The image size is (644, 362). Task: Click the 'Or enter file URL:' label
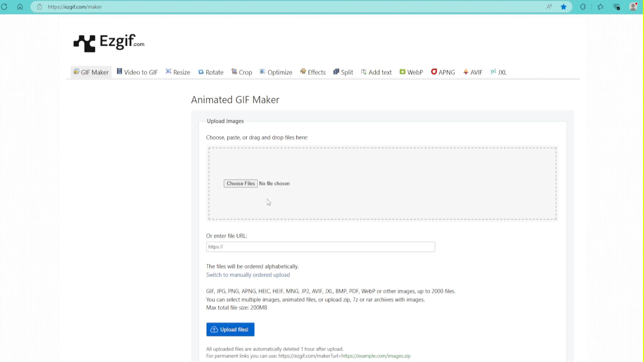[x=226, y=236]
